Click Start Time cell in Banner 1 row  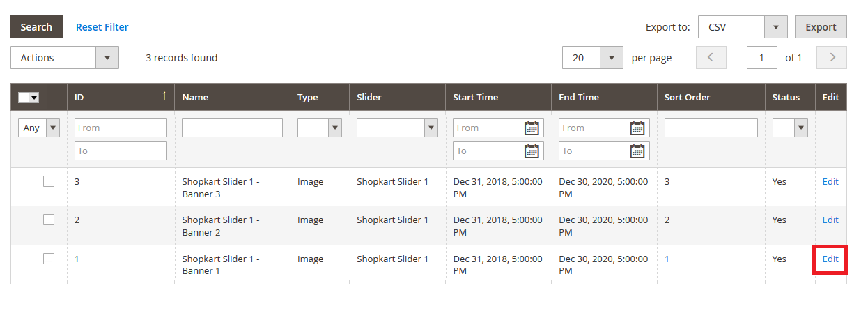click(497, 265)
